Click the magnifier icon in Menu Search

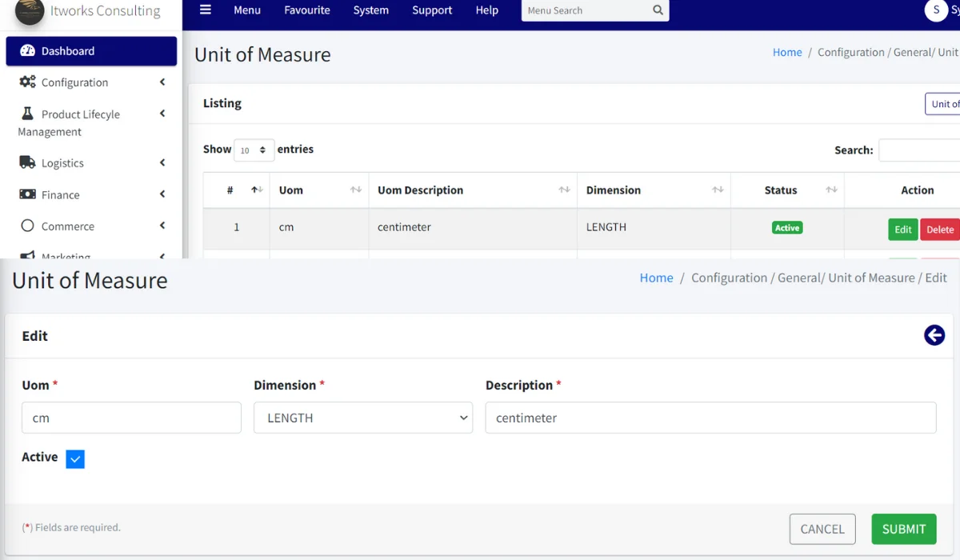(x=658, y=10)
